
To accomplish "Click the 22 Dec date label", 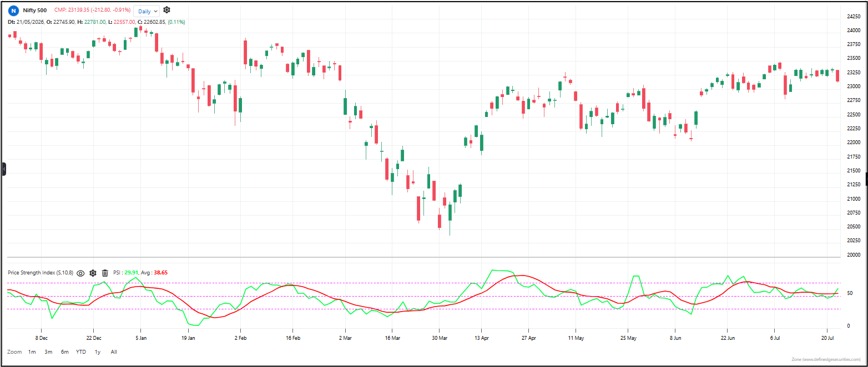I will [94, 337].
